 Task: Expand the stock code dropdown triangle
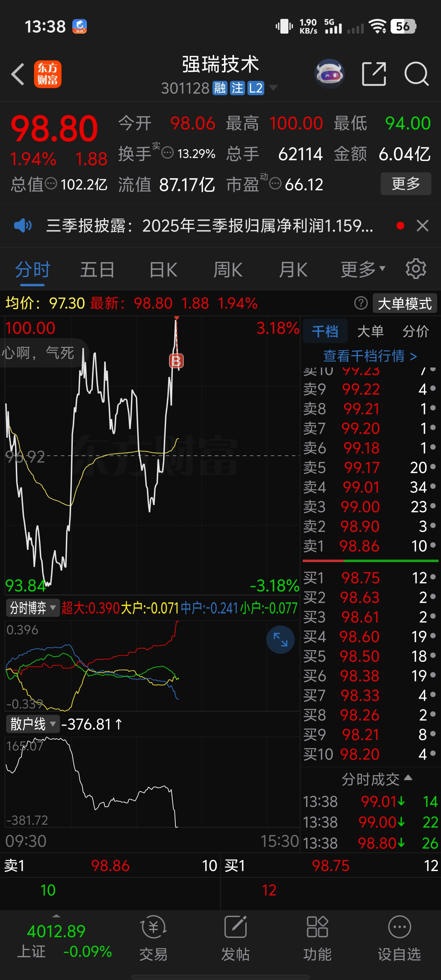coord(273,88)
